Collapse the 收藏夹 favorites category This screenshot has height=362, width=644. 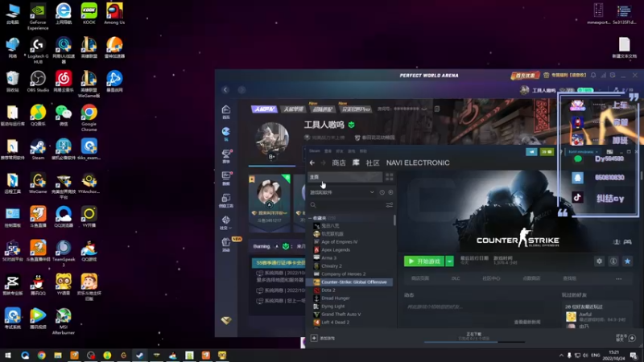click(x=310, y=218)
